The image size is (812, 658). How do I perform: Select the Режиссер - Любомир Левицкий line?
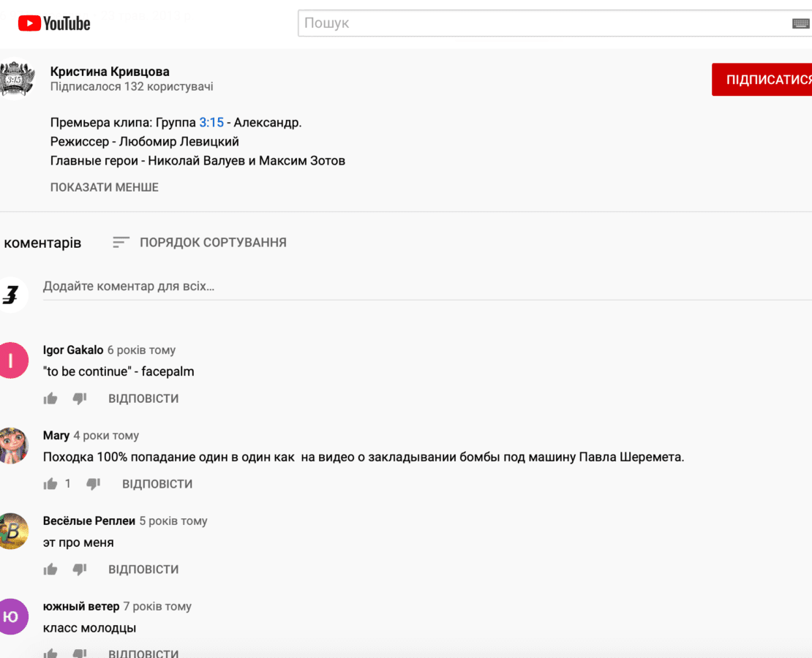[x=145, y=141]
